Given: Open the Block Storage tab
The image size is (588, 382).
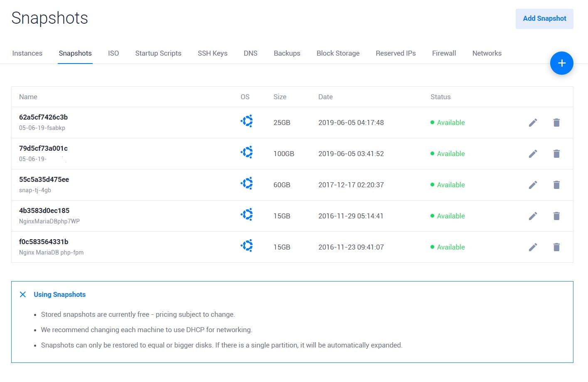Looking at the screenshot, I should point(338,53).
